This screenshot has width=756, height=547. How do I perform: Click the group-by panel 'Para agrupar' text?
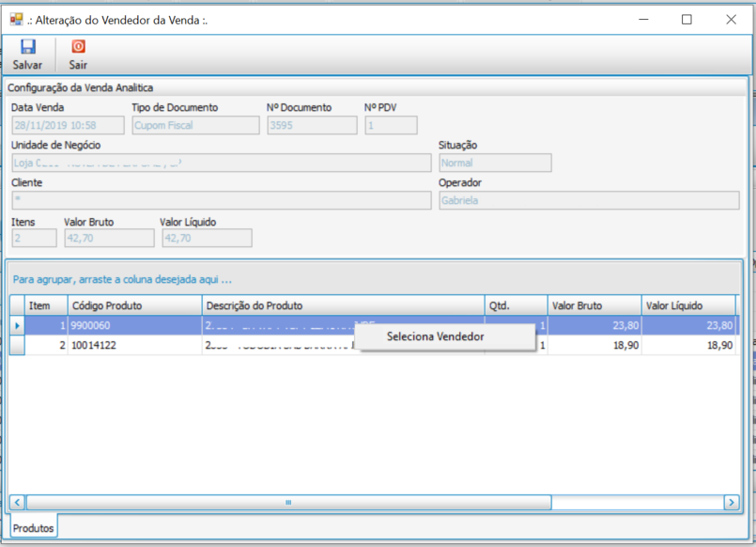(x=122, y=279)
